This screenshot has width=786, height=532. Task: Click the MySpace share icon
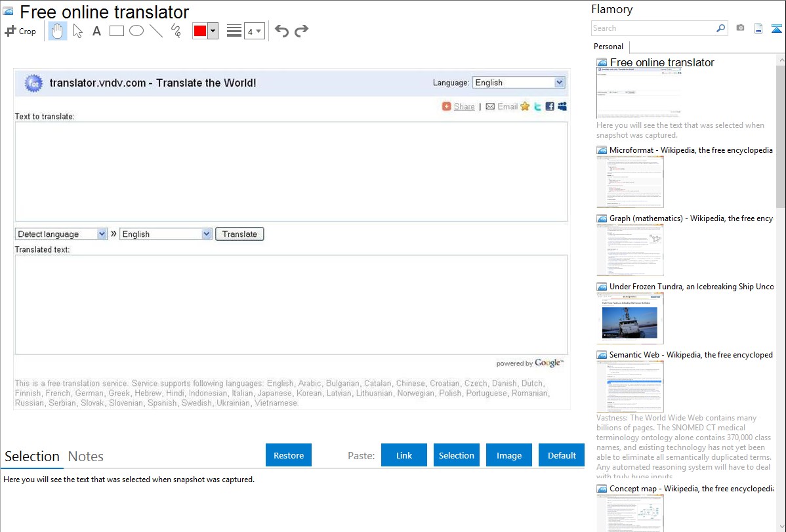click(562, 106)
